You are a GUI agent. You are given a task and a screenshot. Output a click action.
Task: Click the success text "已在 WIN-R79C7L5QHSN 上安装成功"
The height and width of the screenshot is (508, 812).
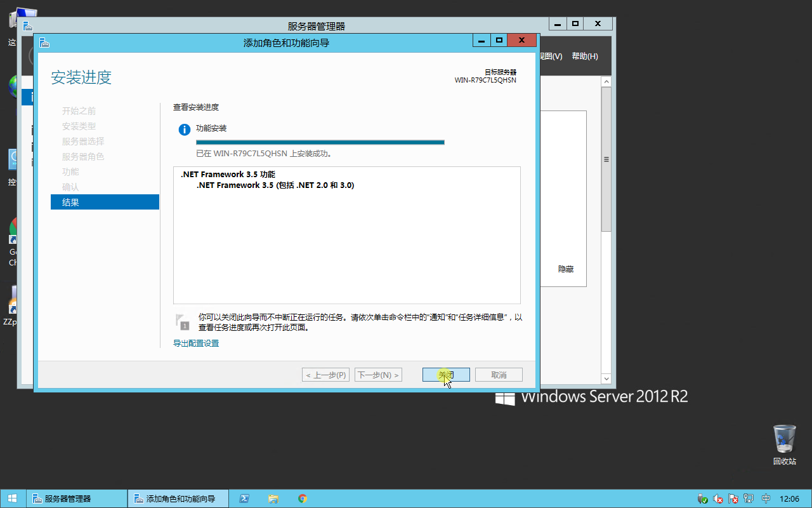coord(264,154)
